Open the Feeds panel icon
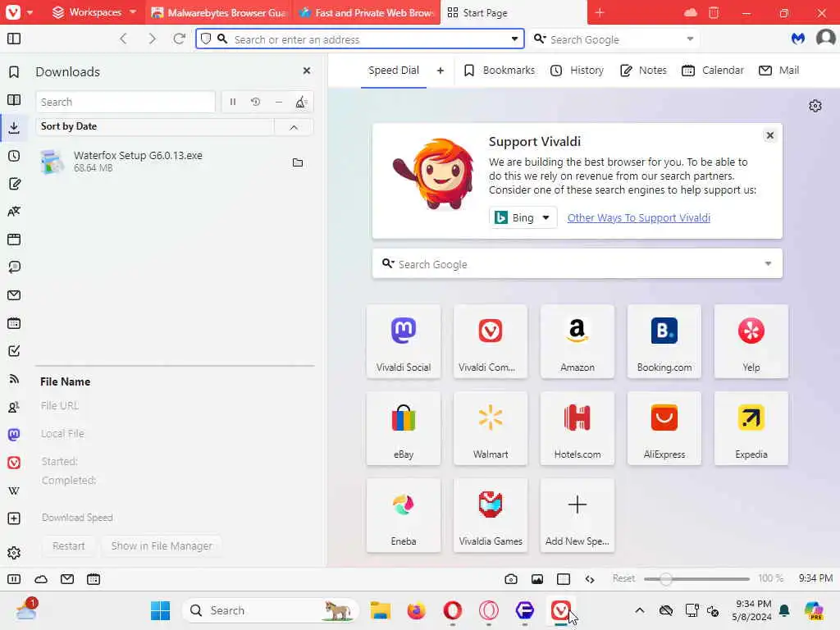 click(14, 379)
